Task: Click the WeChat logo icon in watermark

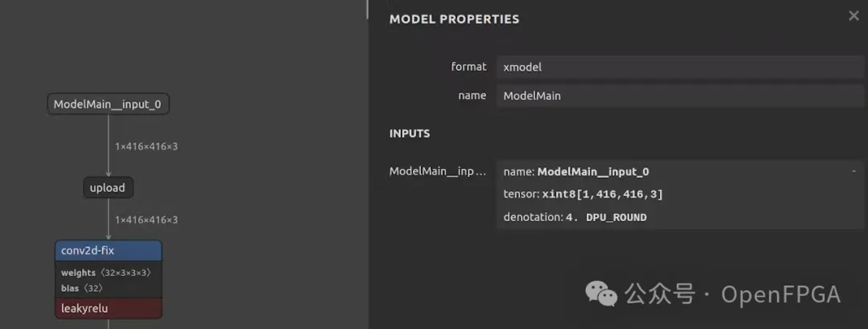Action: [x=601, y=294]
